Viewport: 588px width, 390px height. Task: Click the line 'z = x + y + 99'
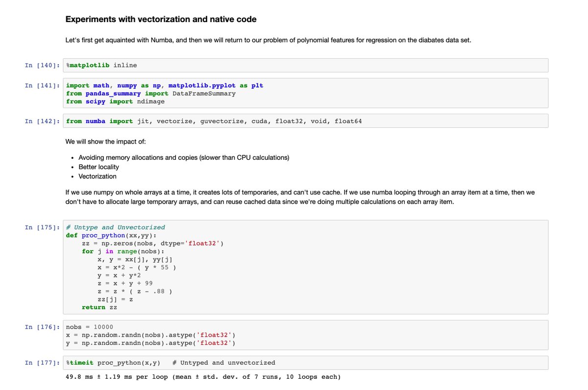tap(125, 283)
